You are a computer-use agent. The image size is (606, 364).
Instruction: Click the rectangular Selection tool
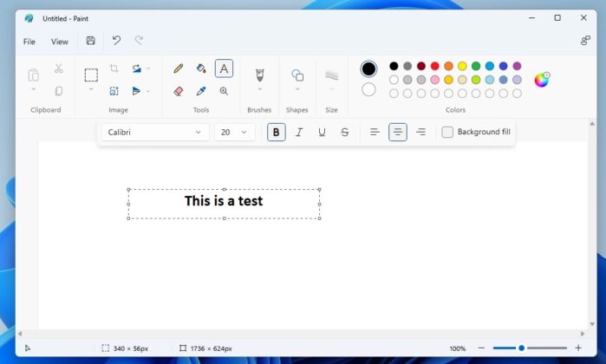click(x=91, y=75)
